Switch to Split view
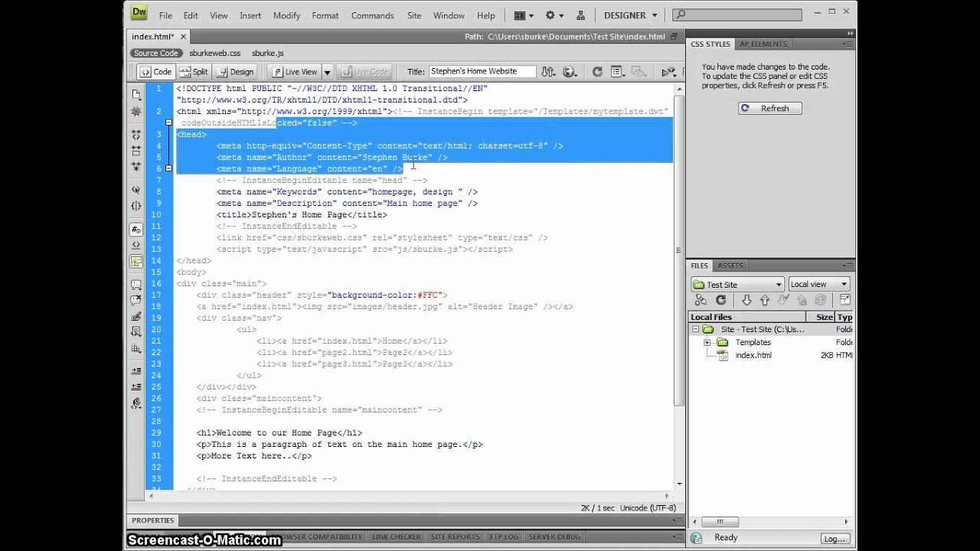Screen dimensions: 980x551 [x=194, y=72]
